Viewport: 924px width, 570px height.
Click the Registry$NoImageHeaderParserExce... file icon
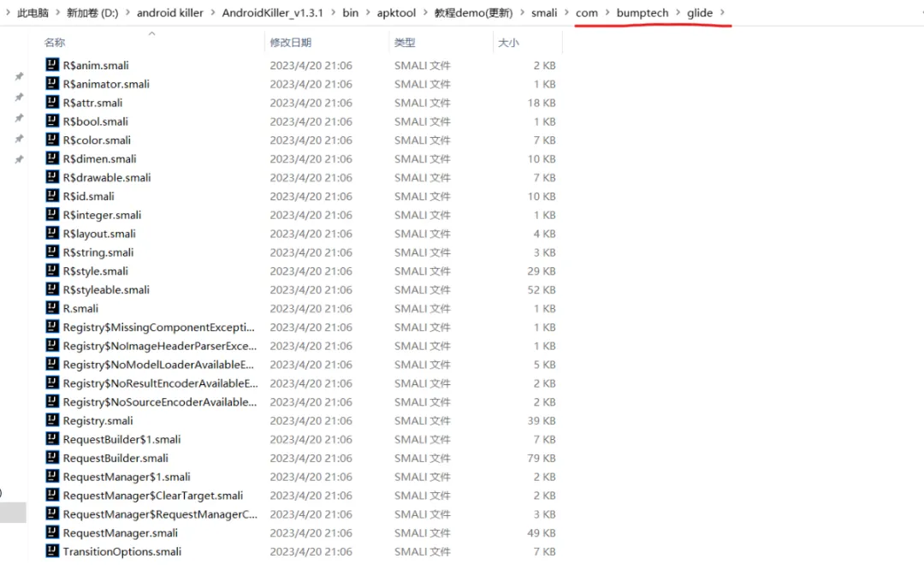coord(52,346)
